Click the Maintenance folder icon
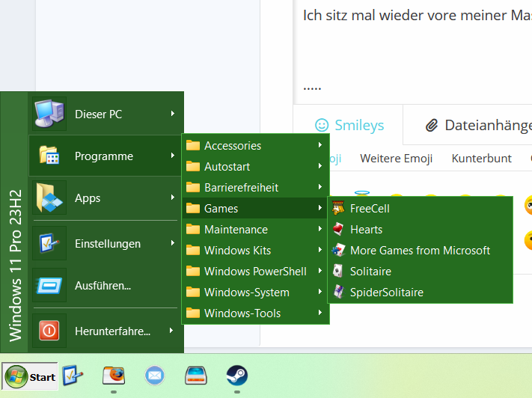The image size is (532, 398). pos(193,229)
